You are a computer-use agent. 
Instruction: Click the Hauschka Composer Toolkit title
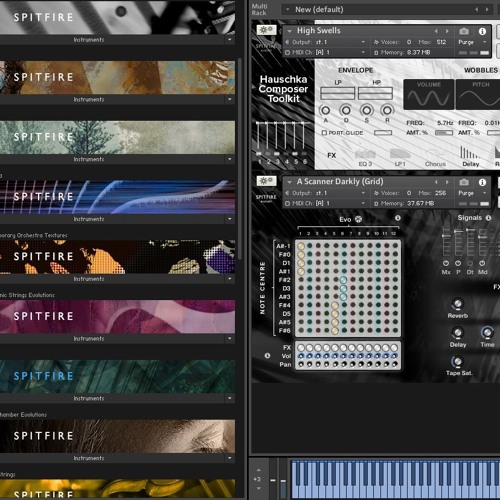283,89
